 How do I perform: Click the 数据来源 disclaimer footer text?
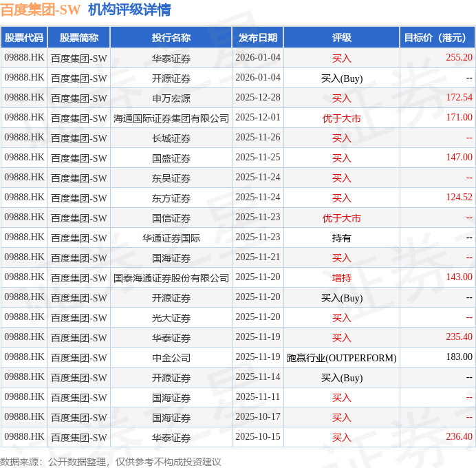point(111,462)
